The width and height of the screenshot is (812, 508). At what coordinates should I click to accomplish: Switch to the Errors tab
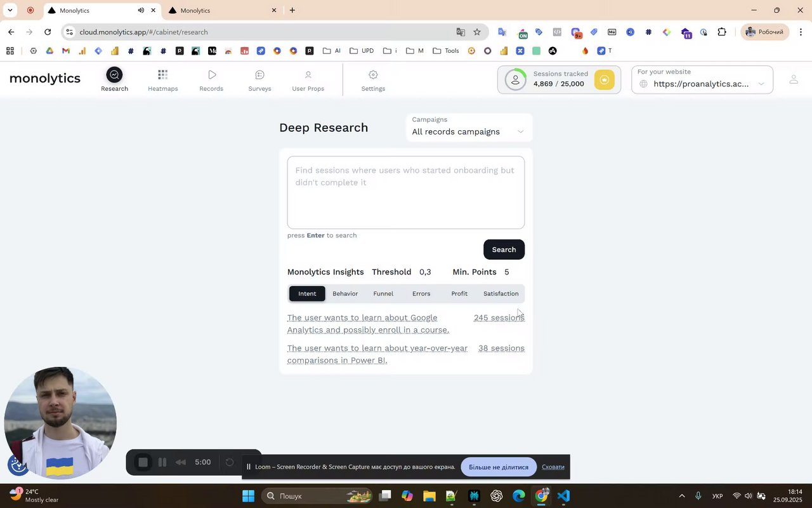tap(421, 293)
